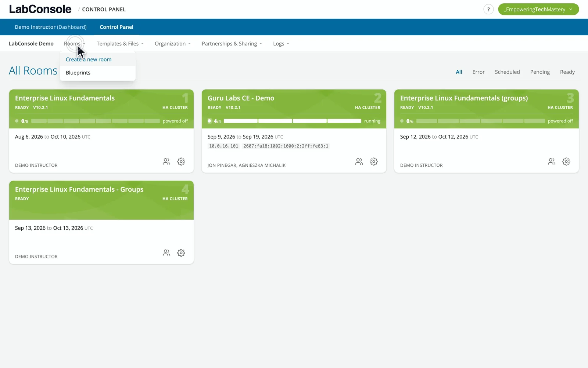Screen dimensions: 588x368
Task: Open settings gear on Guru Labs CE - Demo card
Action: click(x=374, y=162)
